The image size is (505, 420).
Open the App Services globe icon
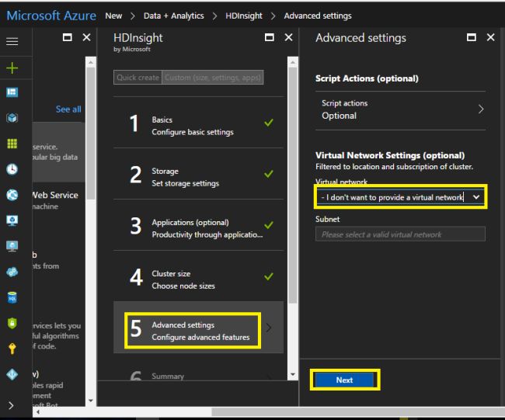pyautogui.click(x=12, y=195)
